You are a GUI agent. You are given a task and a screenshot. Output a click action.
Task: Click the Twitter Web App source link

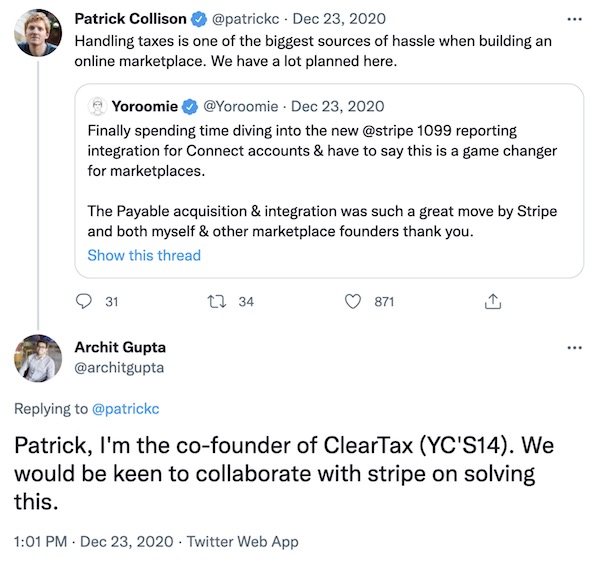pos(245,541)
